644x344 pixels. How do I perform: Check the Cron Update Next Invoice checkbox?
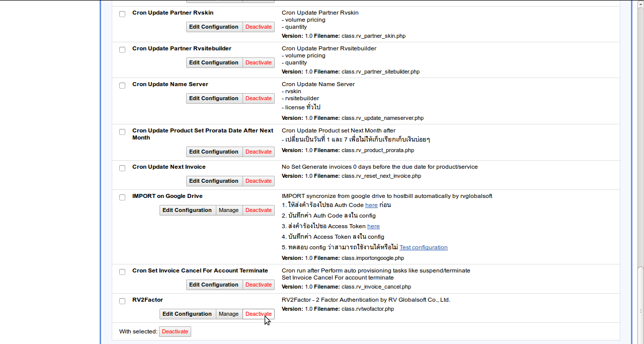[122, 168]
